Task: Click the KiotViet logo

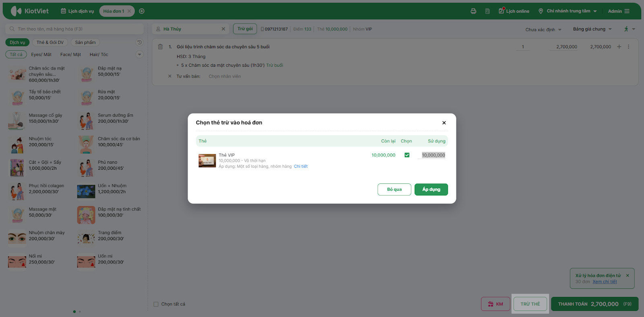Action: (30, 11)
